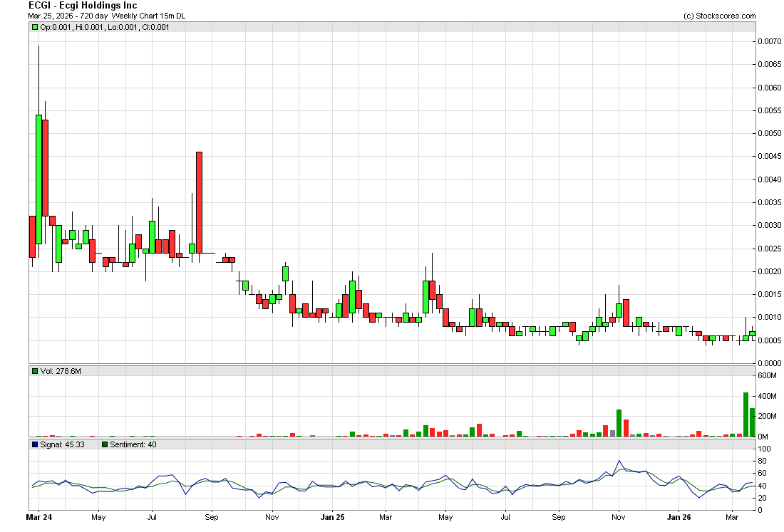The height and width of the screenshot is (532, 784).
Task: Click the 100 indicator axis label
Action: point(764,449)
